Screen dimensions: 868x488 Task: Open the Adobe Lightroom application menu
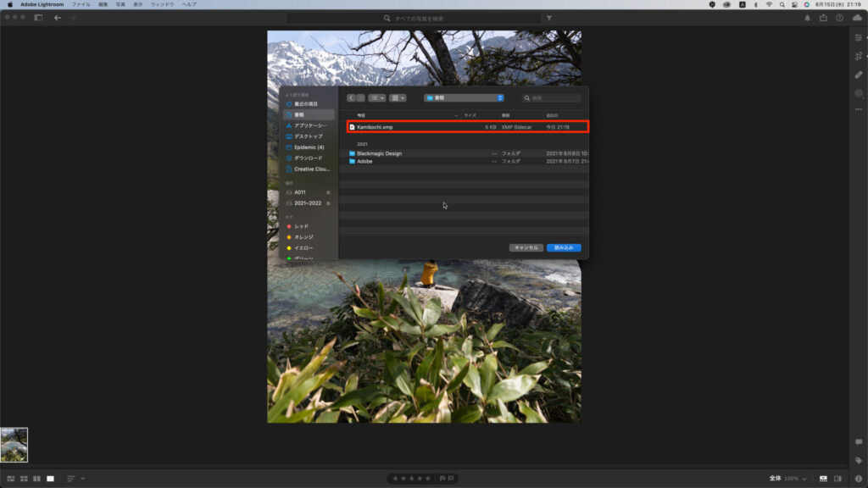(x=42, y=4)
